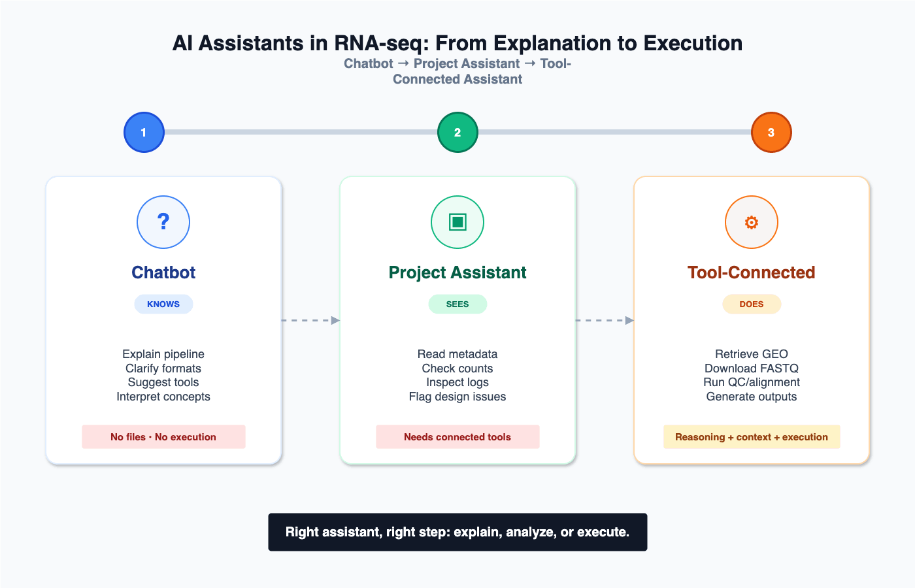
Task: Click the Tool-Connected gear icon
Action: click(752, 222)
